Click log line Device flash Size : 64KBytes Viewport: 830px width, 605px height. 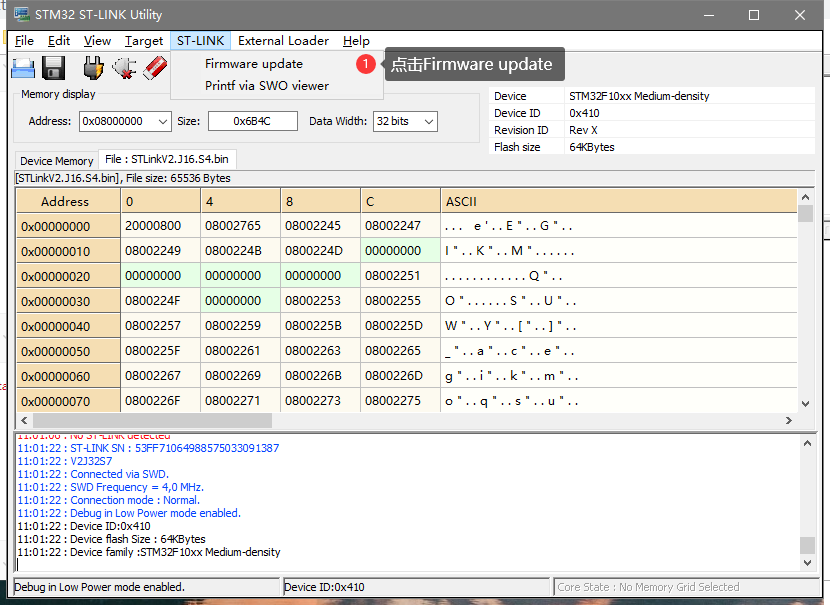[x=111, y=539]
